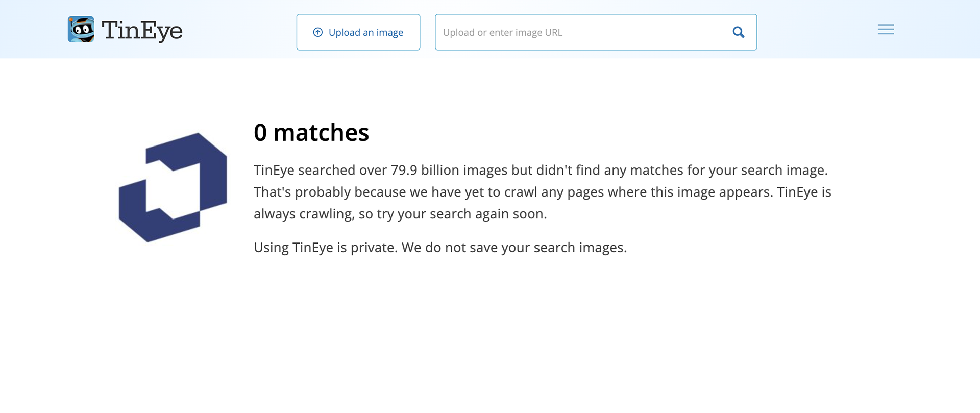Focus the image URL input field
This screenshot has width=980, height=413.
point(582,32)
